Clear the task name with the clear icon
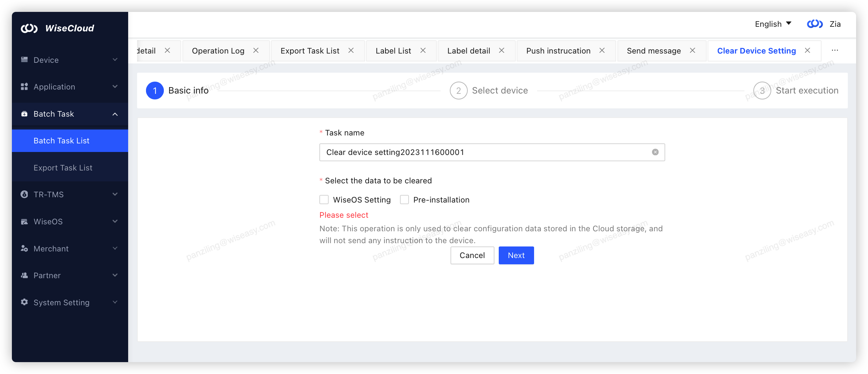Screen dimensions: 868x374 [655, 152]
